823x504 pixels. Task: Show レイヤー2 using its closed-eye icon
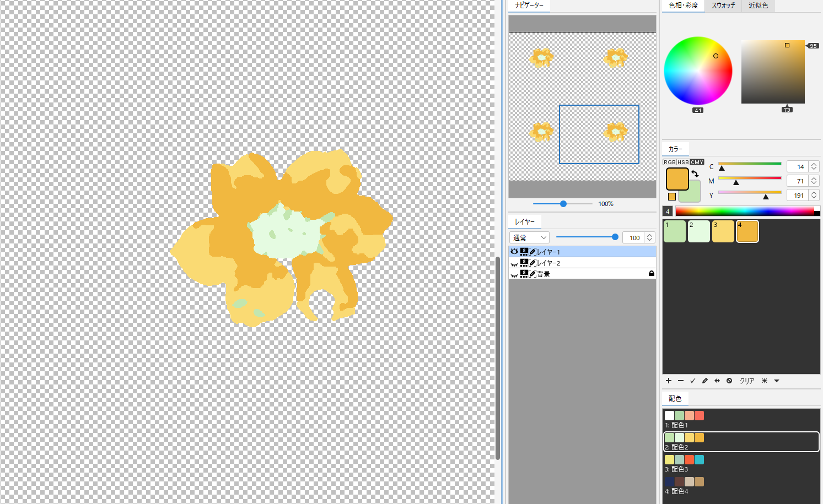(x=514, y=263)
